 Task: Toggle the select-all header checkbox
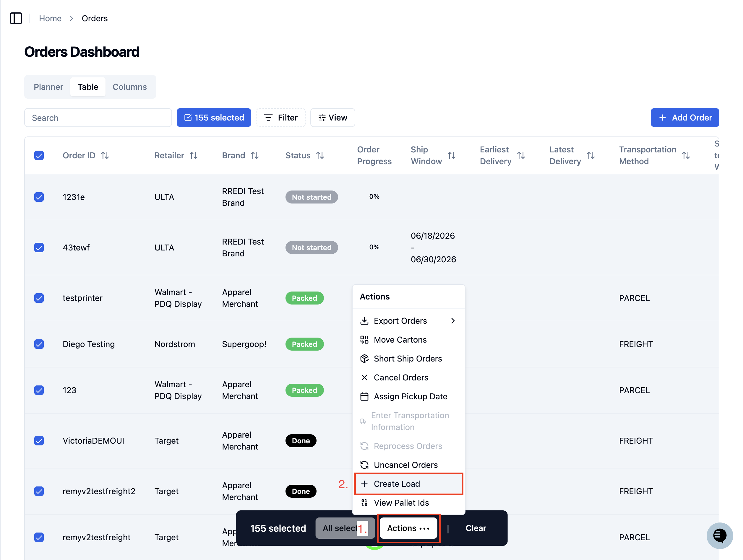coord(39,155)
